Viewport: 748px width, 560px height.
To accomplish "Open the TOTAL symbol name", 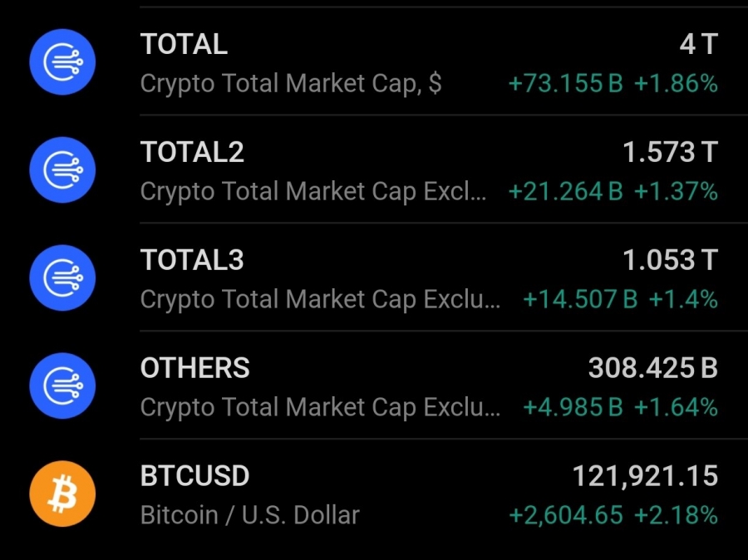I will [184, 45].
